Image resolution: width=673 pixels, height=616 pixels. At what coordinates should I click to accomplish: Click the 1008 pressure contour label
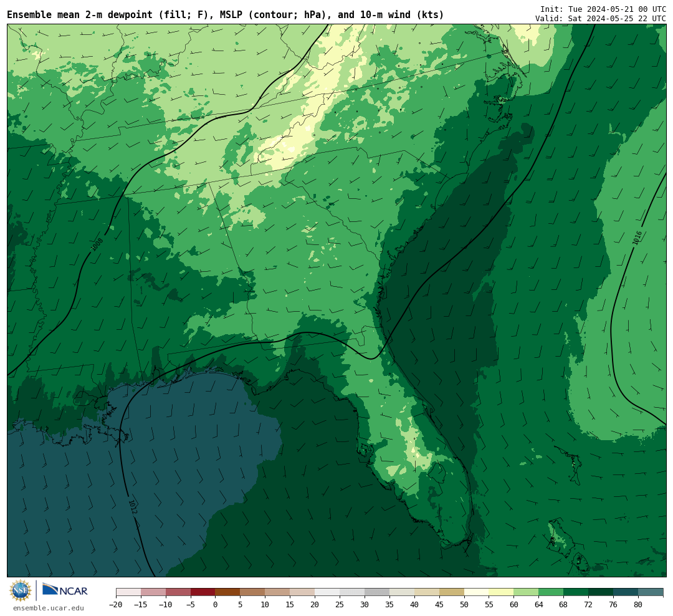(x=97, y=245)
